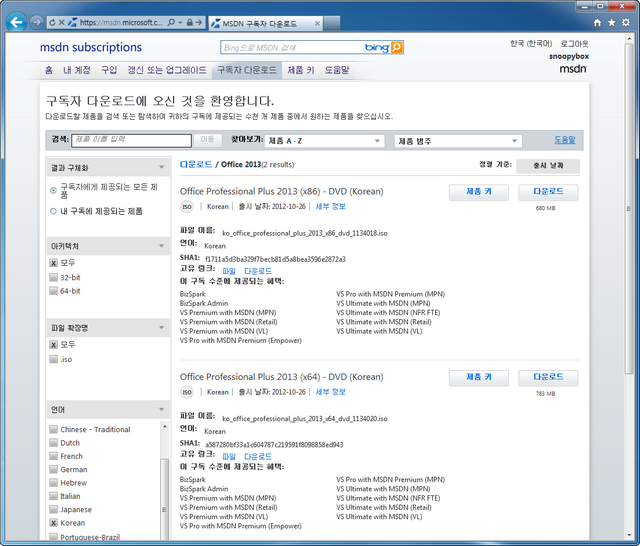Click the address bar search magnifier icon

coord(171,22)
